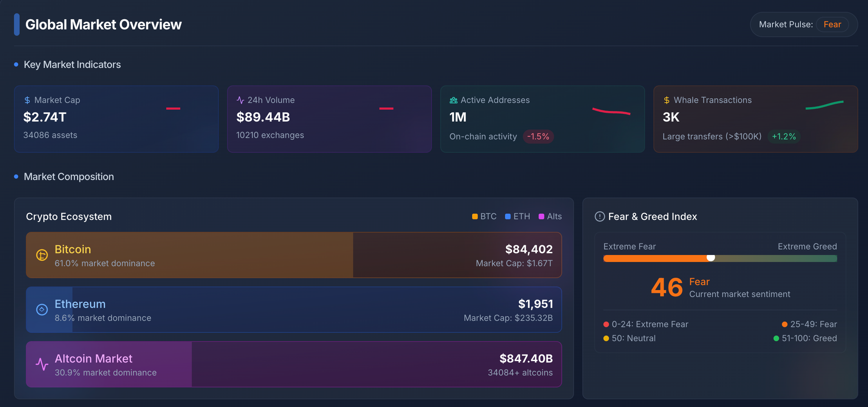Click the +1.2% change badge
This screenshot has height=407, width=868.
tap(784, 136)
